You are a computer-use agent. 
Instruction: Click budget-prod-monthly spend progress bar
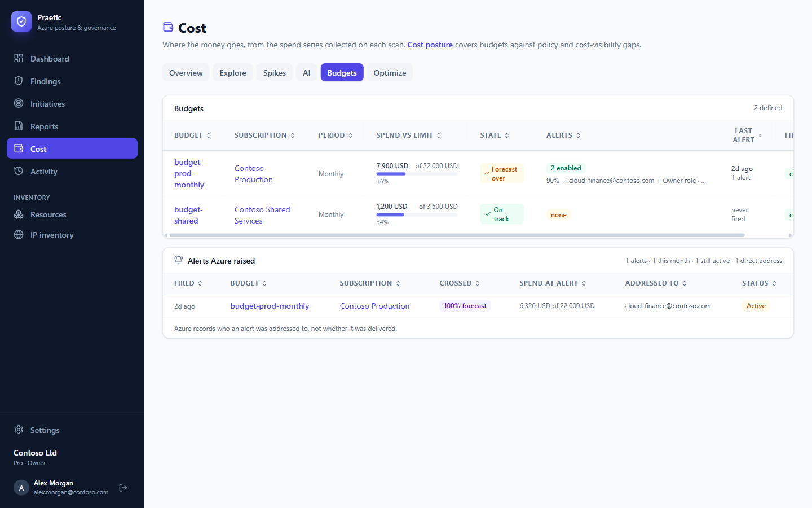[x=417, y=174]
